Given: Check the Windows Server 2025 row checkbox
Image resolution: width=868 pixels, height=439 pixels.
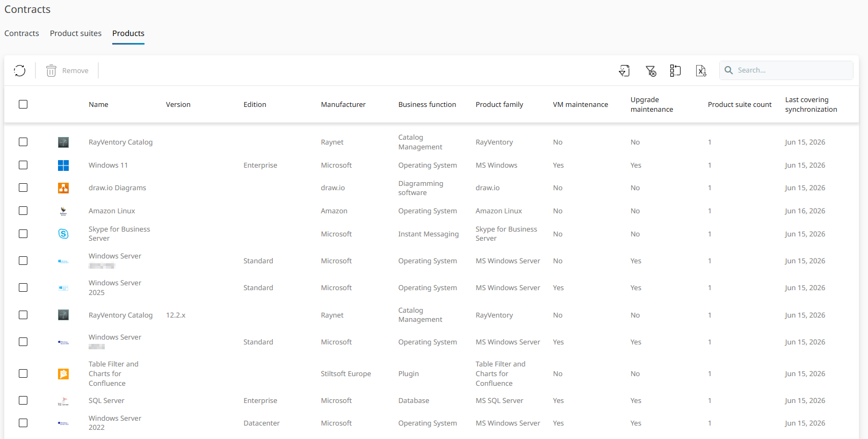Looking at the screenshot, I should pos(23,287).
